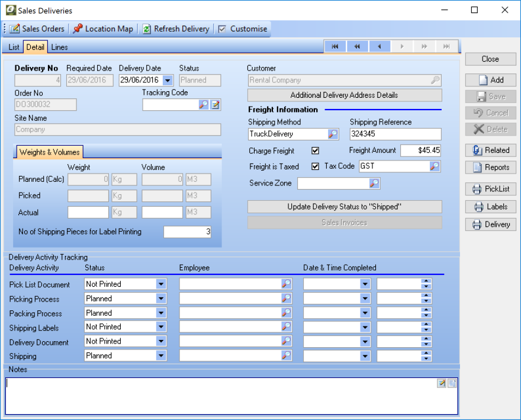Edit the Tracking Code with note icon
This screenshot has height=420, width=521.
click(216, 105)
